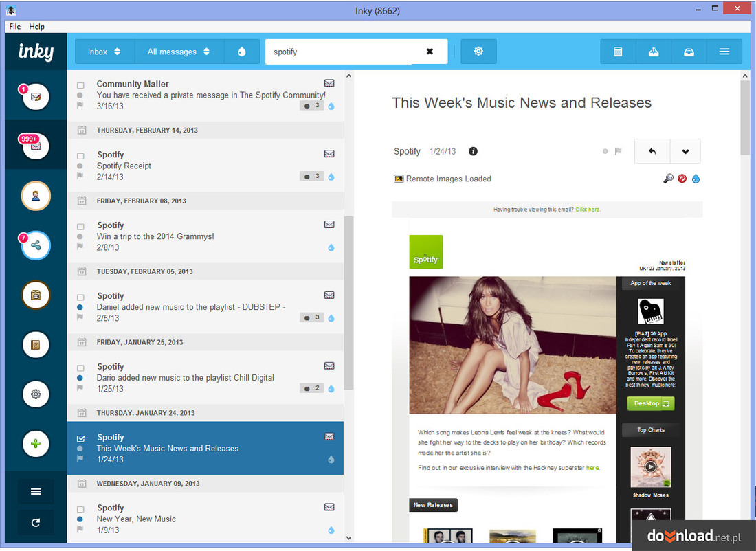Open search settings gear next to search box
This screenshot has width=756, height=551.
click(478, 51)
